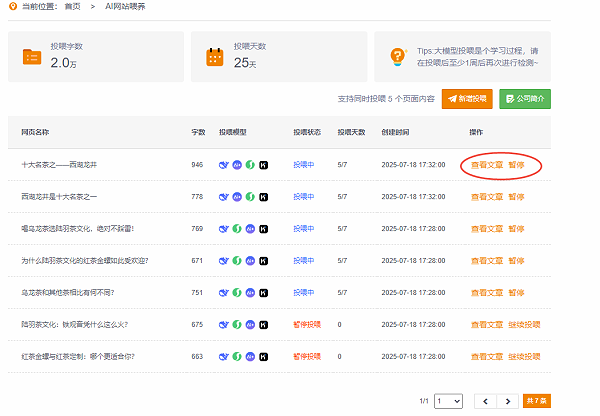
Task: Click the 网页名称 column header
Action: [35, 132]
